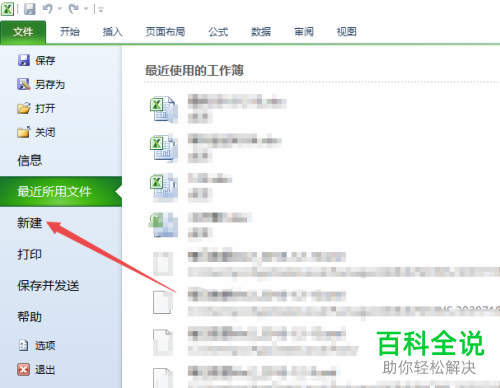The image size is (500, 388).
Task: Select 最近所用文件 in backstage menu
Action: [61, 192]
